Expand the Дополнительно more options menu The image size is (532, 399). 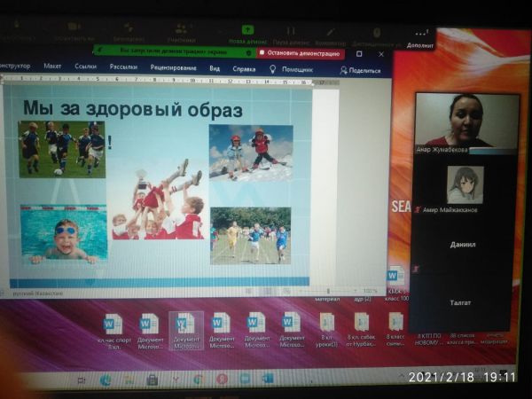point(421,35)
